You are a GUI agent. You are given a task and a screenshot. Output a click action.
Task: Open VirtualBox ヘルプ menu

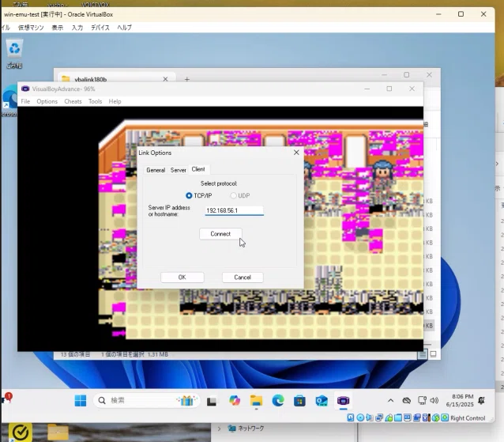[124, 28]
